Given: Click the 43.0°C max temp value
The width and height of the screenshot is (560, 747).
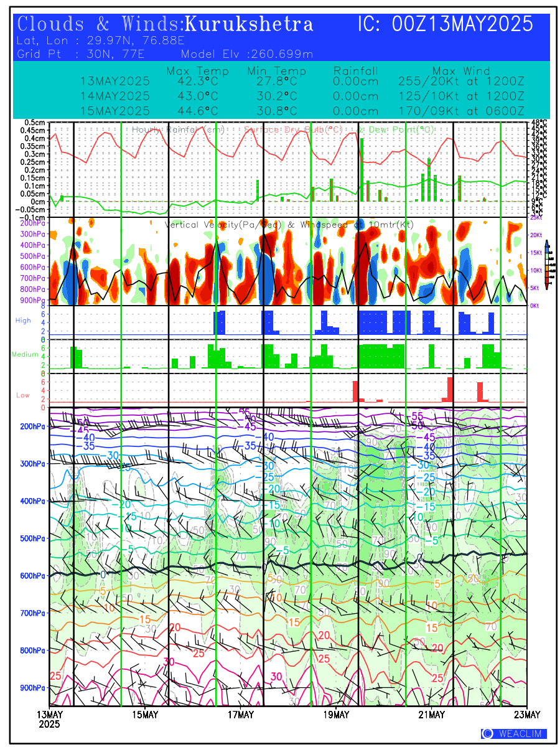Looking at the screenshot, I should pyautogui.click(x=198, y=96).
